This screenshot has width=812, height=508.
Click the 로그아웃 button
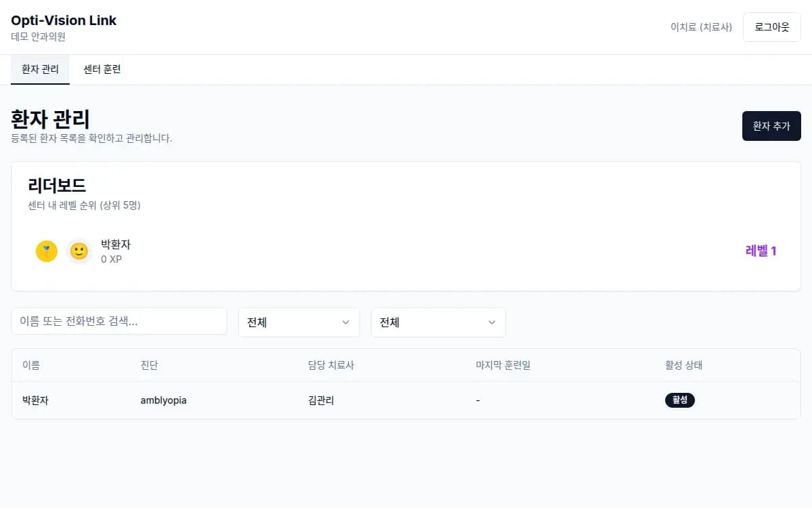(772, 27)
